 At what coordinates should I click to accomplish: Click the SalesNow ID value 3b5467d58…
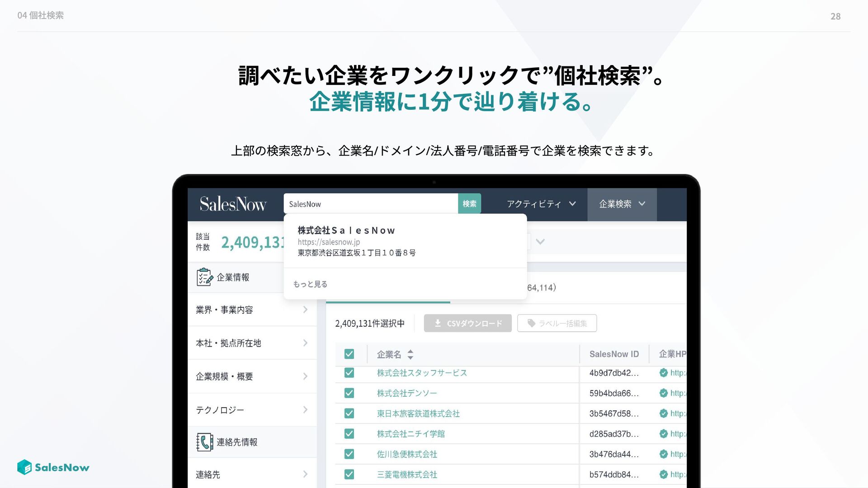point(614,413)
